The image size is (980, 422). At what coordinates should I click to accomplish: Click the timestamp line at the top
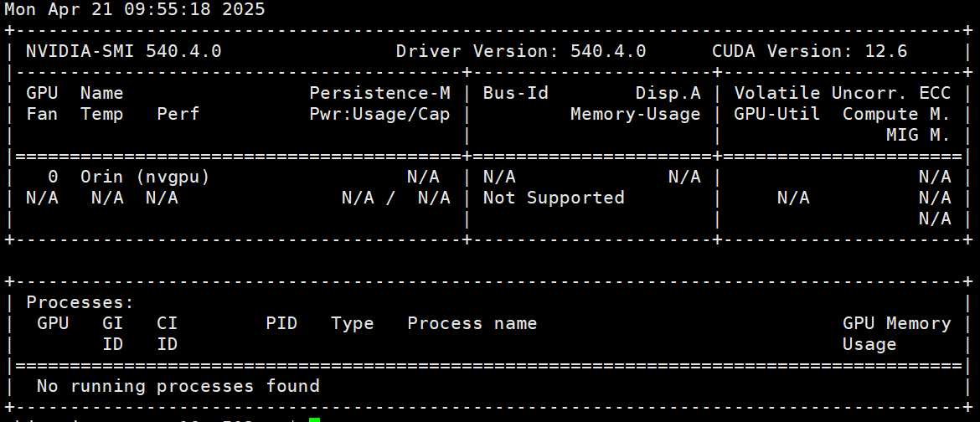coord(135,10)
